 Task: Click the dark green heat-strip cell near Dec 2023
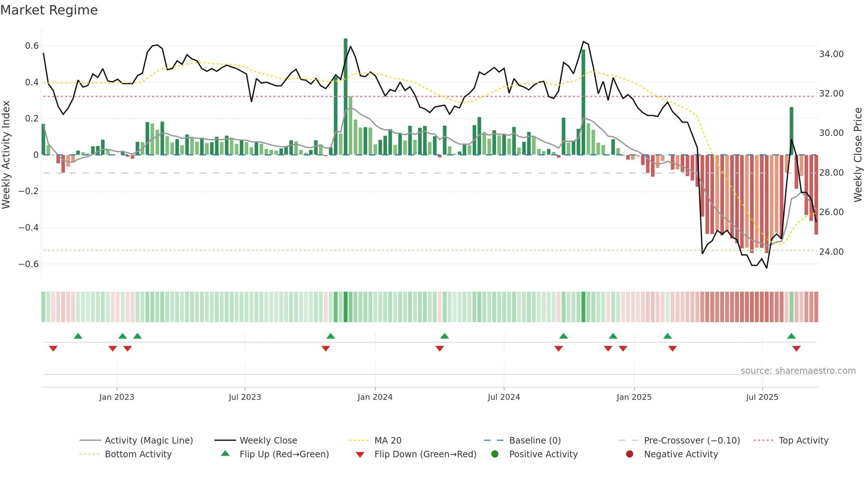tap(346, 307)
